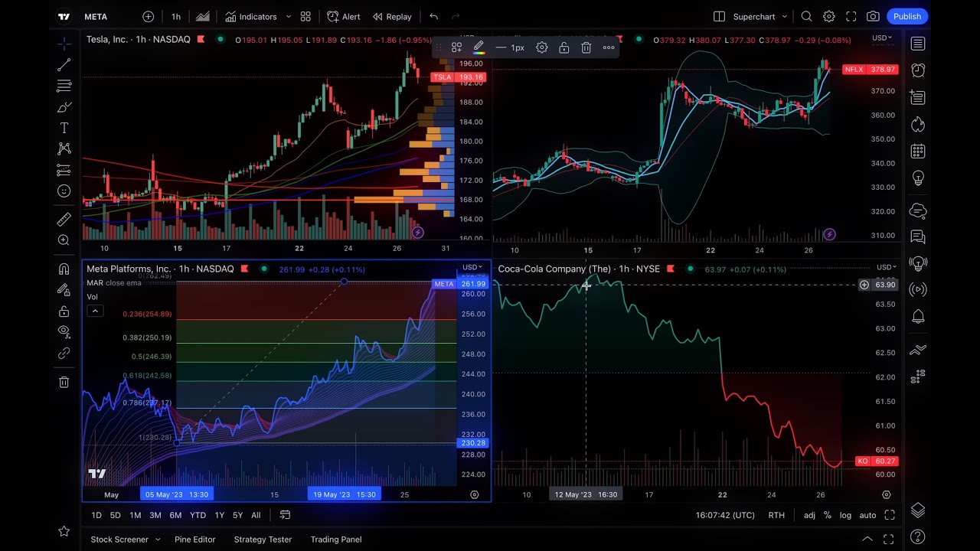Select the crosshair cursor tool
Image resolution: width=980 pixels, height=551 pixels.
tap(64, 44)
